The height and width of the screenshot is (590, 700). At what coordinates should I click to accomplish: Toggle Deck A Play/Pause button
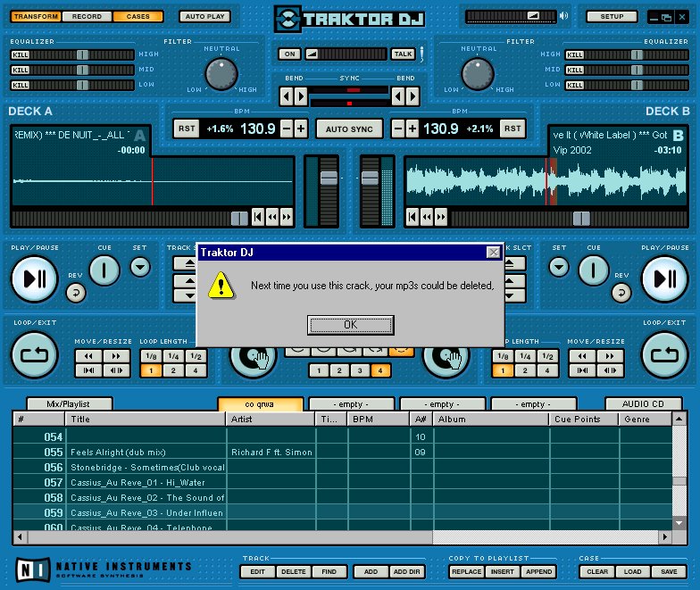[x=34, y=278]
